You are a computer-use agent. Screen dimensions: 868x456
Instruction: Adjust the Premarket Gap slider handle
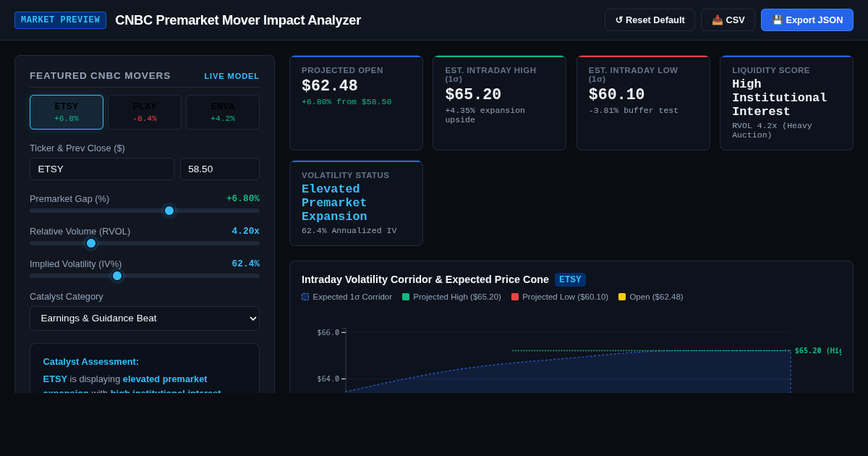click(x=169, y=211)
